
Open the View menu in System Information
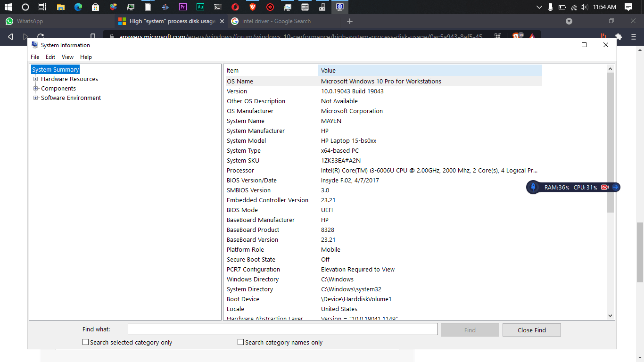click(x=68, y=57)
